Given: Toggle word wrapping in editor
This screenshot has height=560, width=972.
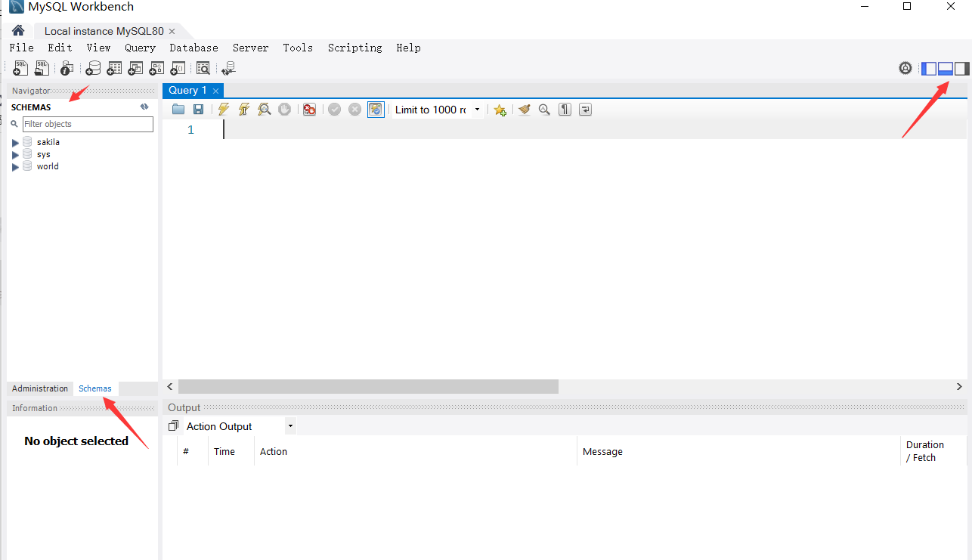Looking at the screenshot, I should (585, 110).
